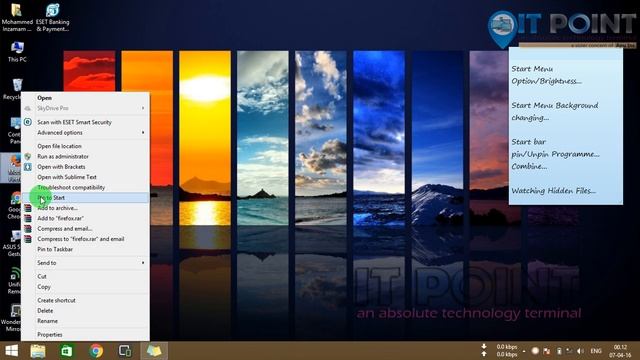Screen dimensions: 640x360
Task: Click the shield icon beside Run as administrator
Action: [x=28, y=156]
